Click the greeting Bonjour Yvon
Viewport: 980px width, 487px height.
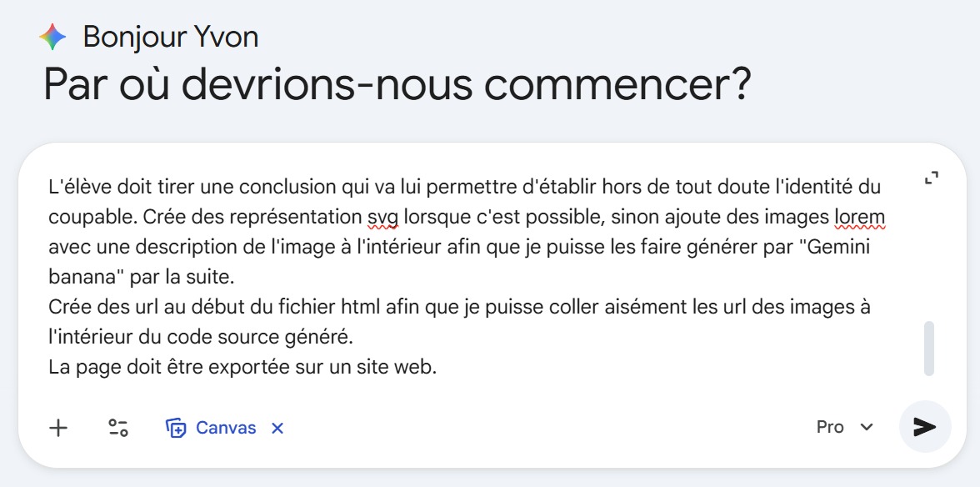(x=168, y=36)
